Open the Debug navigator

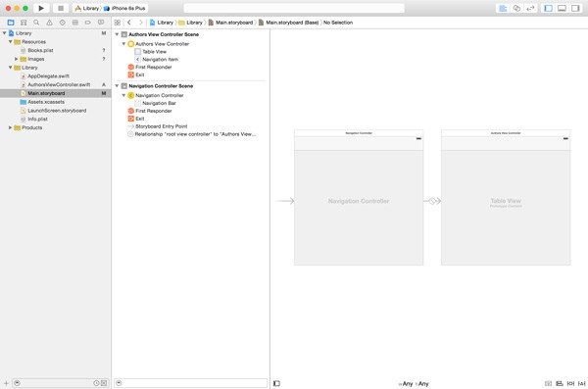pyautogui.click(x=75, y=23)
